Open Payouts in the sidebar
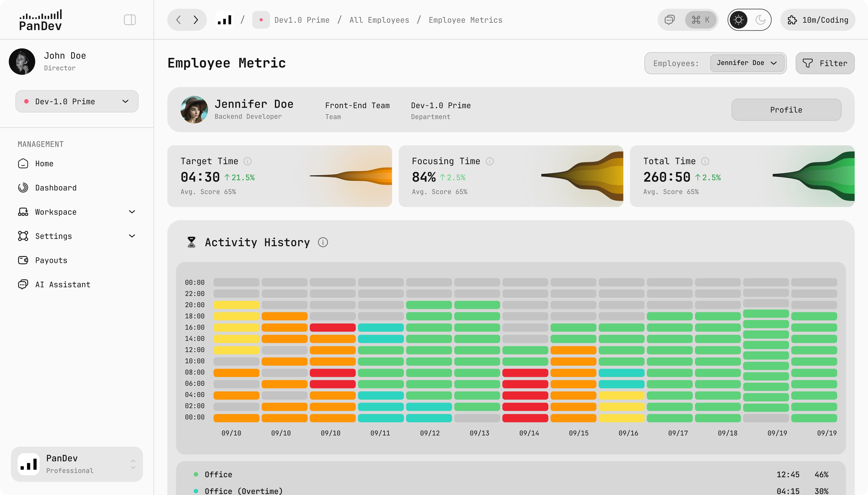Viewport: 868px width, 495px height. tap(51, 260)
